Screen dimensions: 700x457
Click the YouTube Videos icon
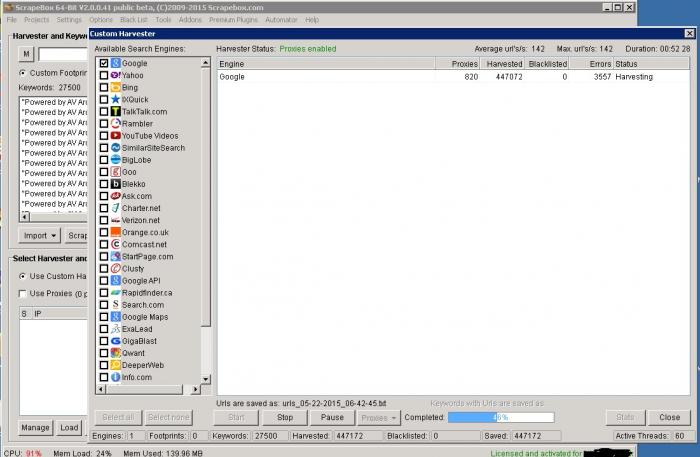coord(116,135)
